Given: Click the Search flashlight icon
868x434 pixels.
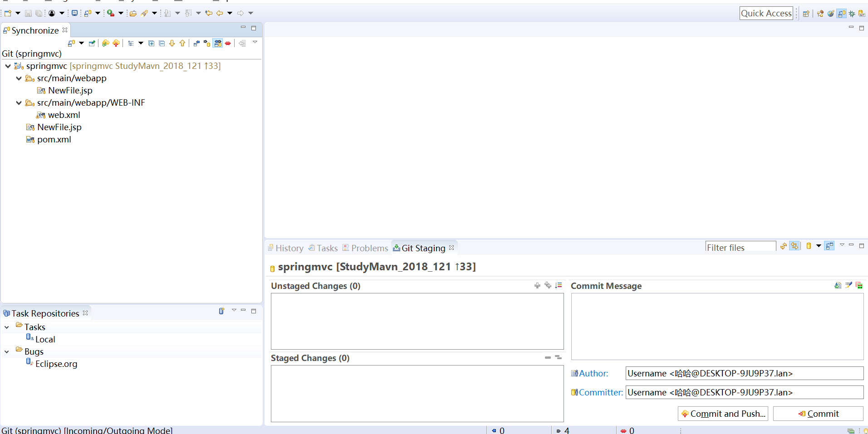Looking at the screenshot, I should pyautogui.click(x=144, y=13).
